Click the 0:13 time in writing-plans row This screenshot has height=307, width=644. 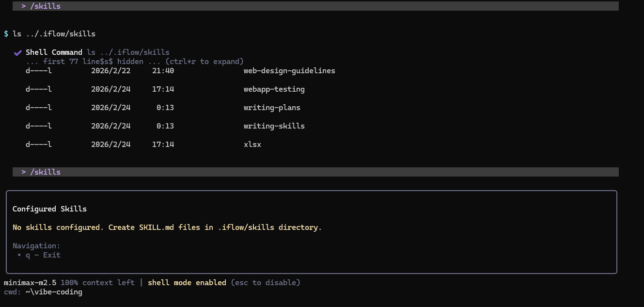point(165,108)
